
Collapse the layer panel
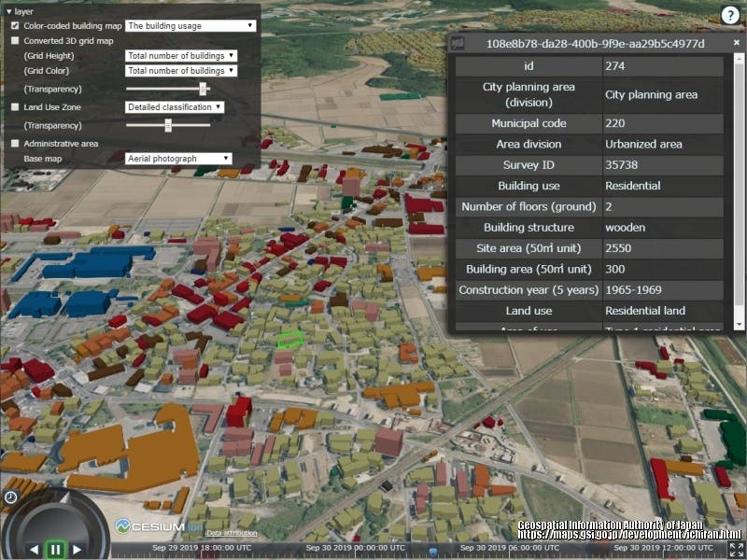(x=9, y=11)
